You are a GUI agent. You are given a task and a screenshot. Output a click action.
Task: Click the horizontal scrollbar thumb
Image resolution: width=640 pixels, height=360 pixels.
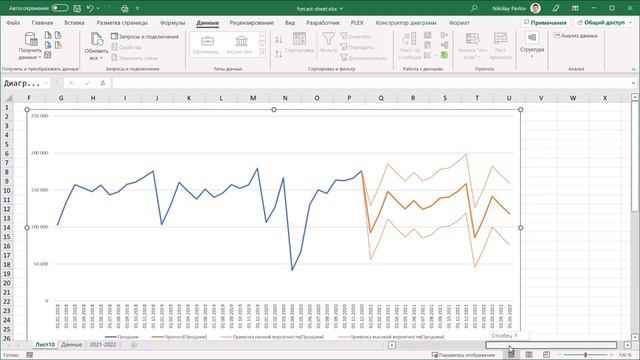point(551,345)
